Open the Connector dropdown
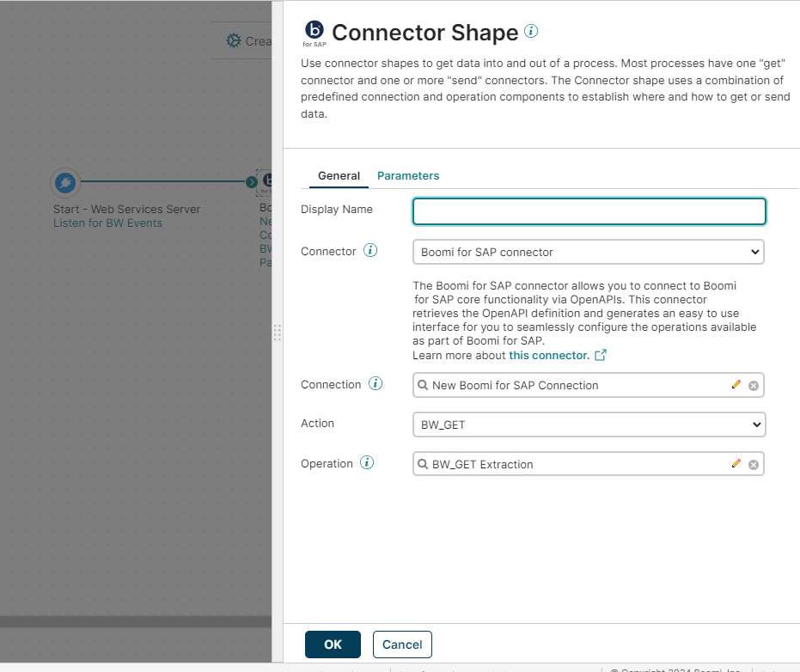This screenshot has height=672, width=800. coord(588,252)
